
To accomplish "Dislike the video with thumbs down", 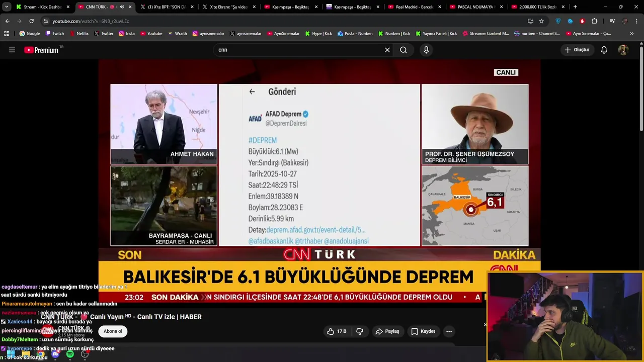I will (360, 331).
